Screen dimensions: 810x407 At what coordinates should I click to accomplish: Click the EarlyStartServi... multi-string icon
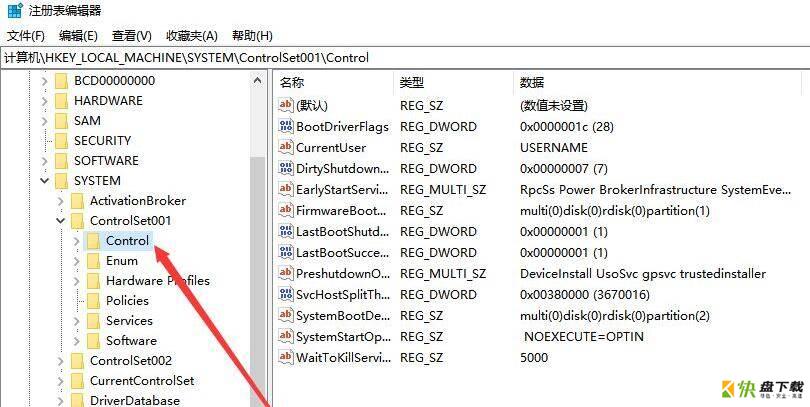[286, 190]
